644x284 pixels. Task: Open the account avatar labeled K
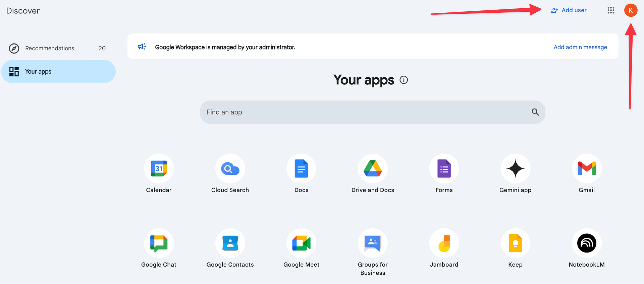(x=631, y=10)
